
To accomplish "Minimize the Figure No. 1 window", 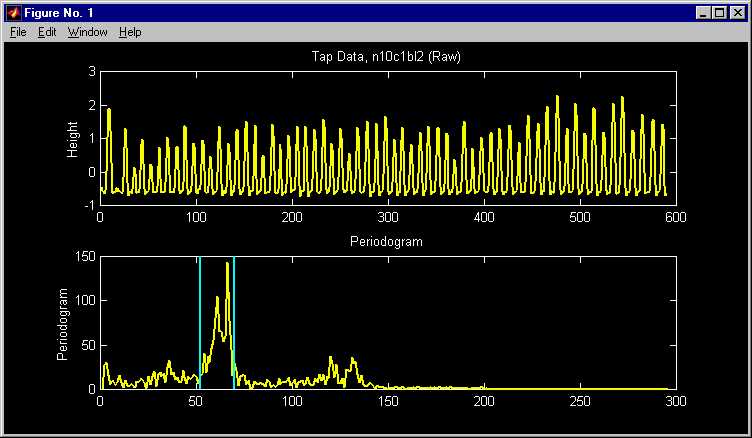I will click(705, 13).
